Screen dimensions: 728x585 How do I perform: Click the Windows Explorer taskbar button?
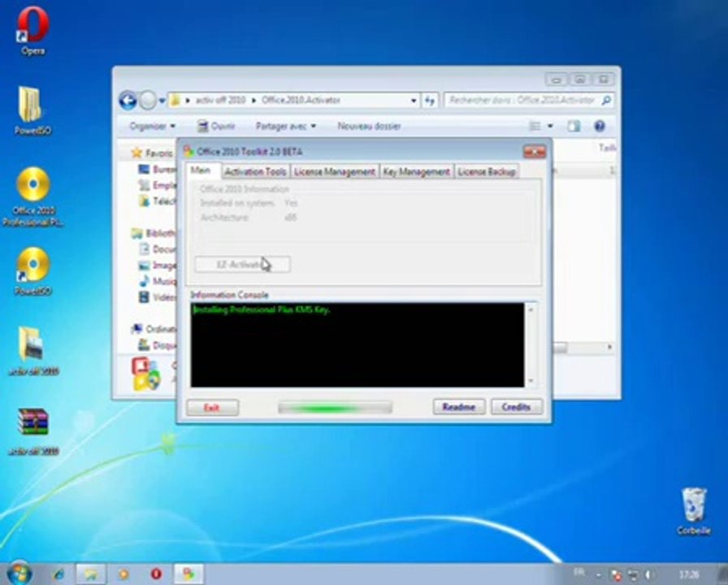coord(91,574)
